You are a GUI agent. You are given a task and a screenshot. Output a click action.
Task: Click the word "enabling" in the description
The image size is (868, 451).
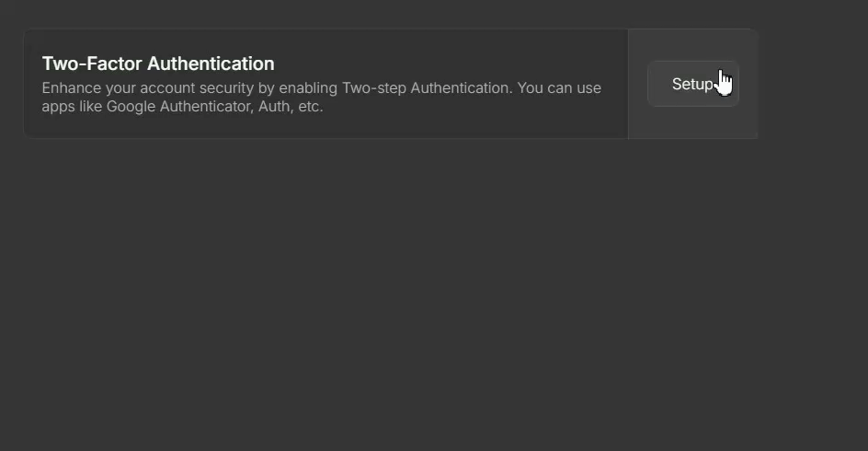click(x=309, y=88)
